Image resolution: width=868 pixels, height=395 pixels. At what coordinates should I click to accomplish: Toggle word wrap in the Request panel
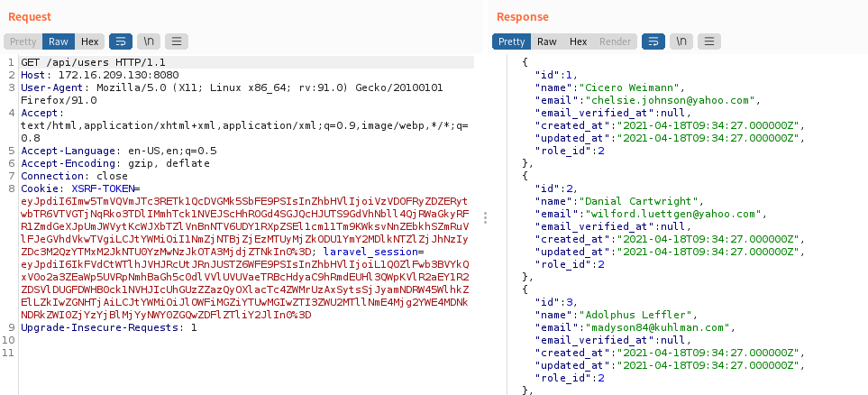pos(120,41)
